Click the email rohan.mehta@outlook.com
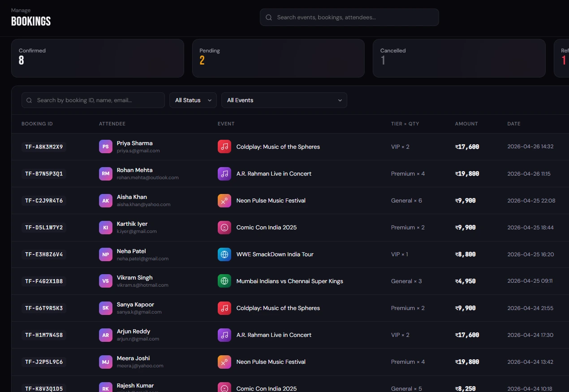The height and width of the screenshot is (392, 569). [x=148, y=178]
